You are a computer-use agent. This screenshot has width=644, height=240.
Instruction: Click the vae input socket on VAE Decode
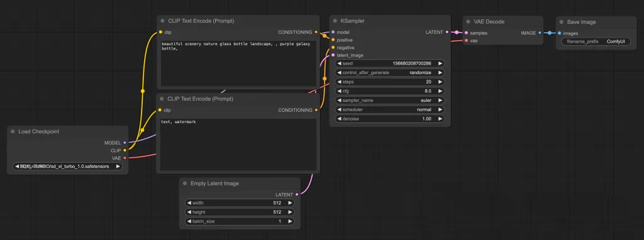[466, 41]
